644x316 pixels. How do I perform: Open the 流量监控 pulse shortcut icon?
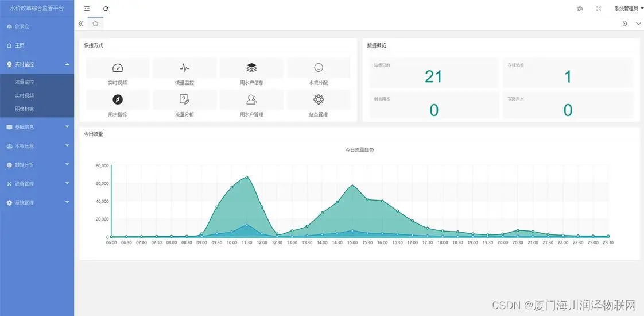tap(184, 68)
